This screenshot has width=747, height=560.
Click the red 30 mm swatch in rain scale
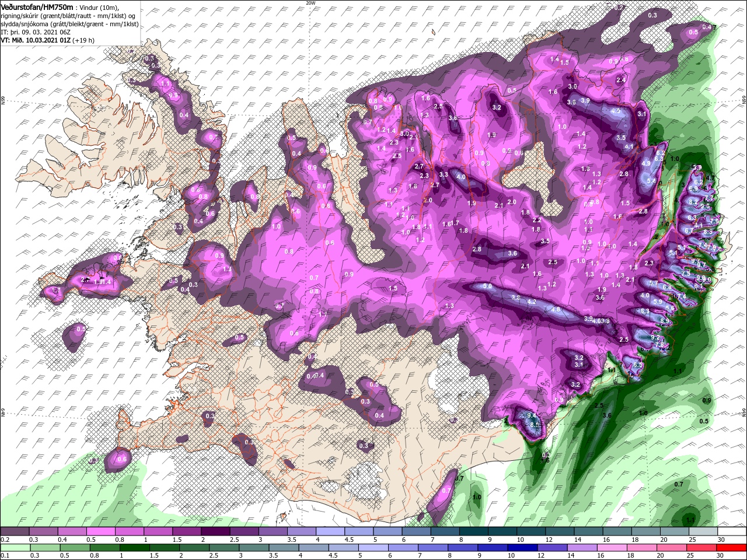731,547
